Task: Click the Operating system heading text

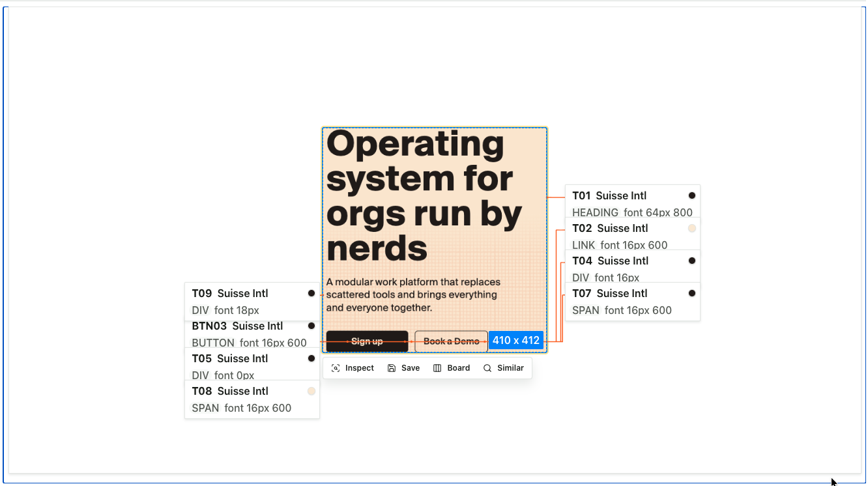Action: 424,195
